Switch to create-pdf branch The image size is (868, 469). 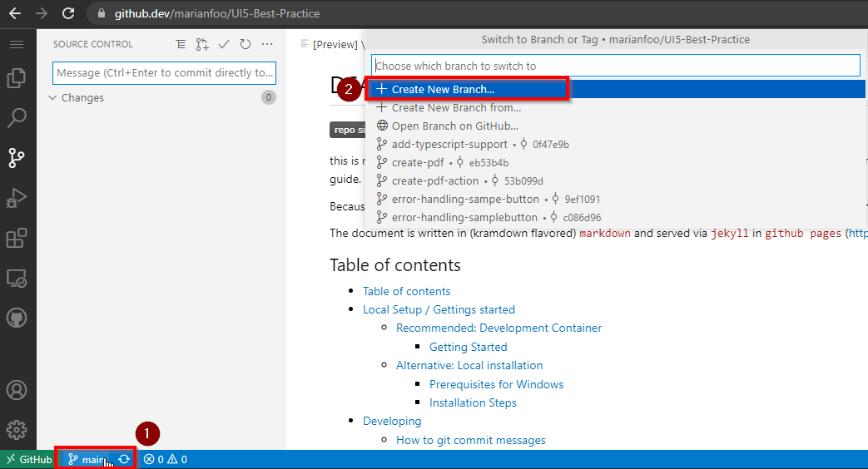(x=616, y=162)
